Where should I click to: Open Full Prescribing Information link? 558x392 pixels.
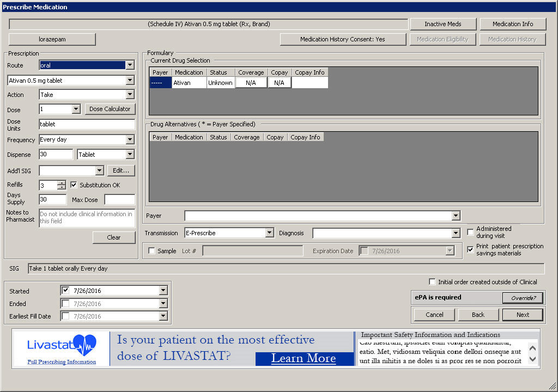(x=62, y=362)
